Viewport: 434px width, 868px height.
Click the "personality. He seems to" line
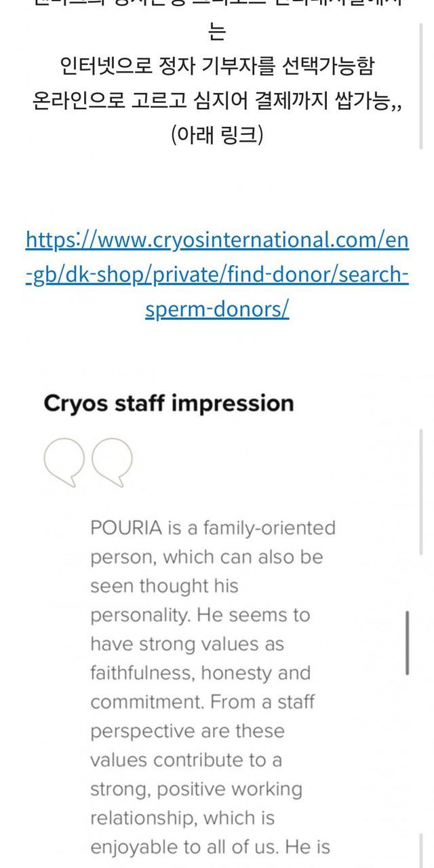200,615
